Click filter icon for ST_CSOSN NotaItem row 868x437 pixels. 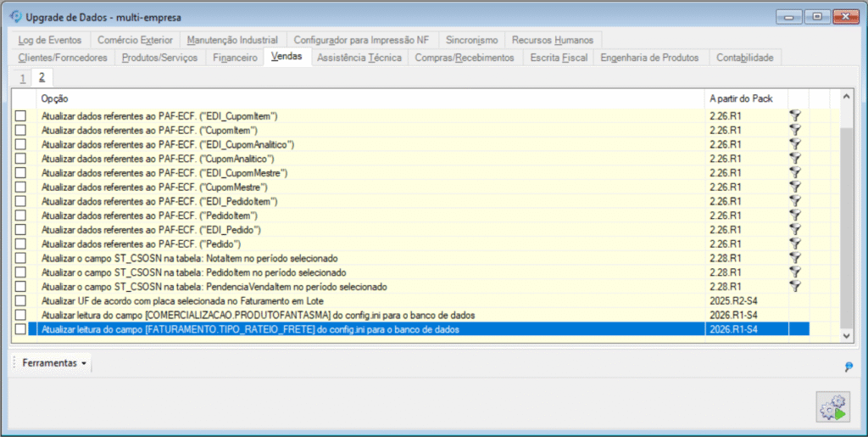[x=795, y=259]
